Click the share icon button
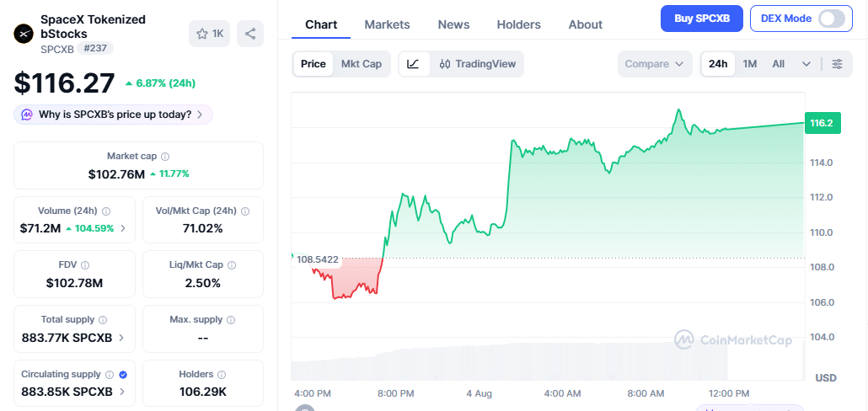 [250, 34]
